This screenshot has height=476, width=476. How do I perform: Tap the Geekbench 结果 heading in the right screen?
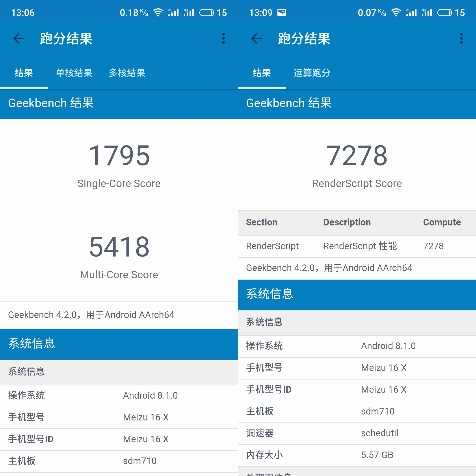click(289, 103)
